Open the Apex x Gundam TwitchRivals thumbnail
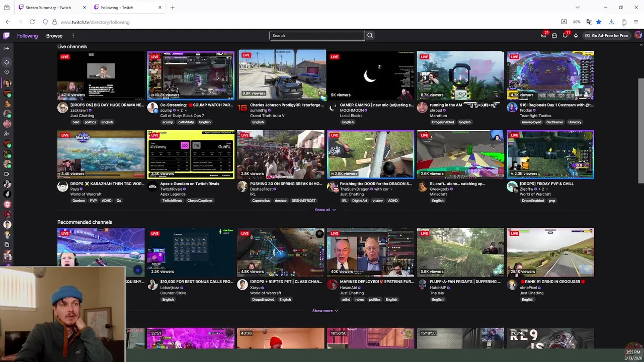Screen dimensions: 644x362 coord(191,154)
